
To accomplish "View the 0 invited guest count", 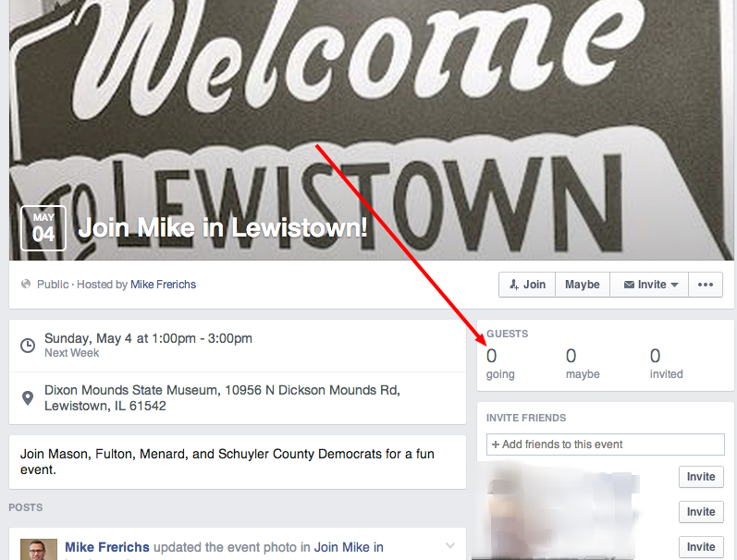I will click(x=666, y=363).
